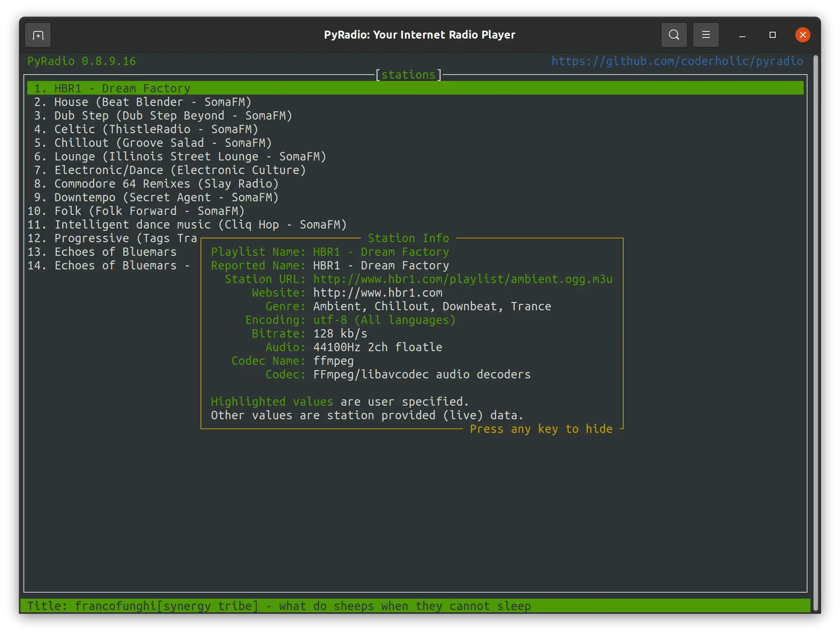Select Intelligent dance music (Cliq Hop) station

pos(200,224)
